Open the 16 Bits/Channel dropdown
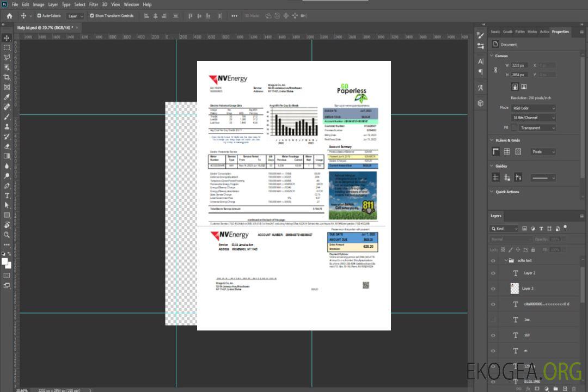Viewport: 588px width, 392px height. [x=533, y=118]
